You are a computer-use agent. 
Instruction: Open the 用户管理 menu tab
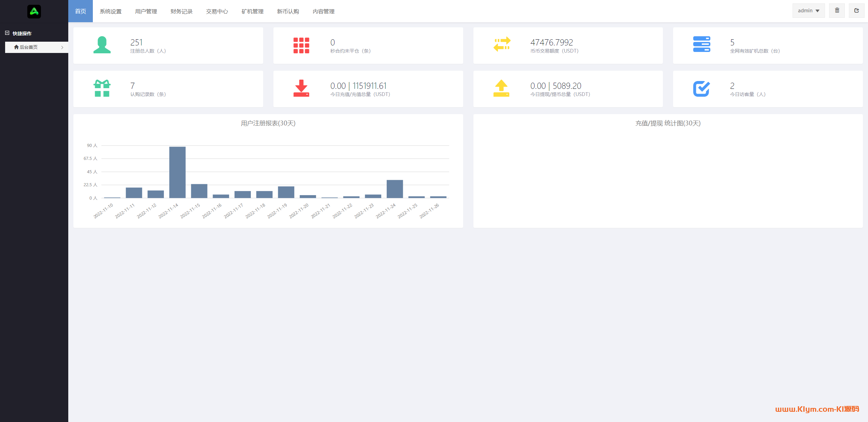(x=146, y=11)
